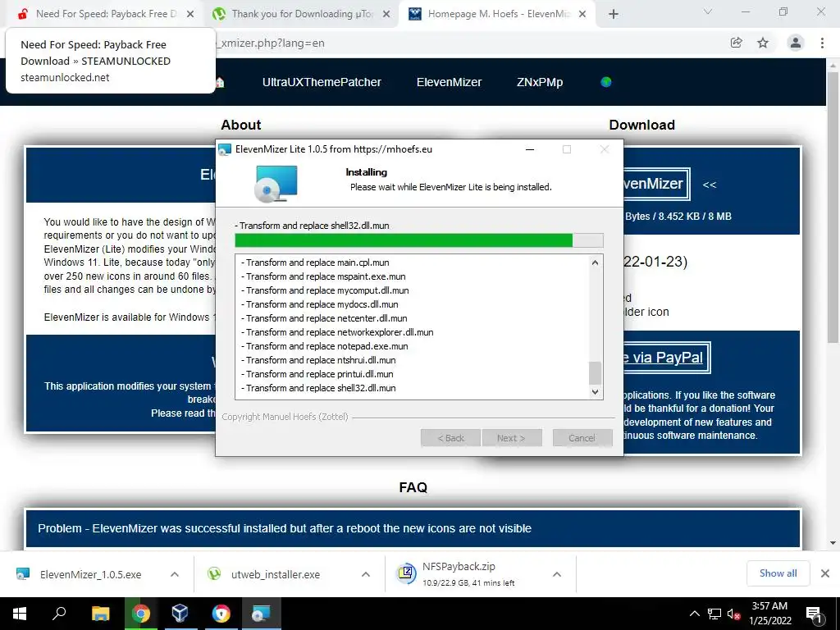Expand options for utweb_installer.exe download

click(x=366, y=574)
